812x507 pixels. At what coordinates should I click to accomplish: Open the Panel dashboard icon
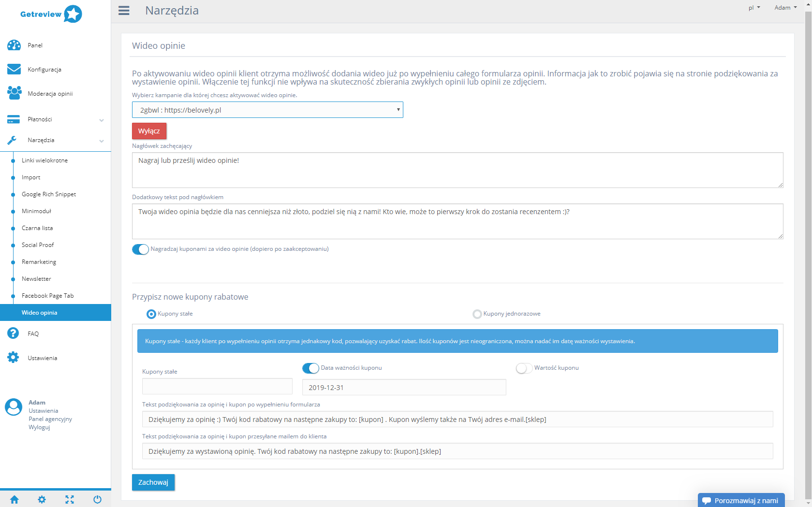tap(14, 45)
